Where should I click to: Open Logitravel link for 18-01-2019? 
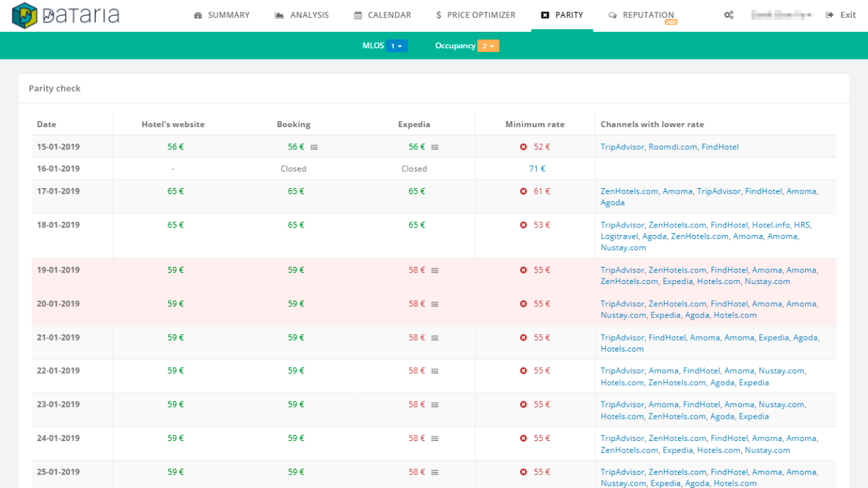point(619,236)
